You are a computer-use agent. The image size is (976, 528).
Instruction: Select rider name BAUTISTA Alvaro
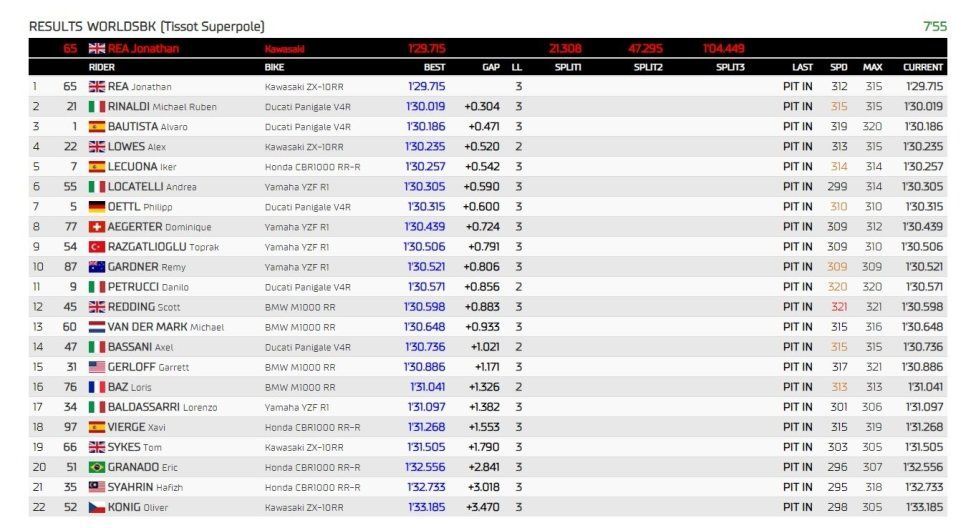[x=148, y=126]
